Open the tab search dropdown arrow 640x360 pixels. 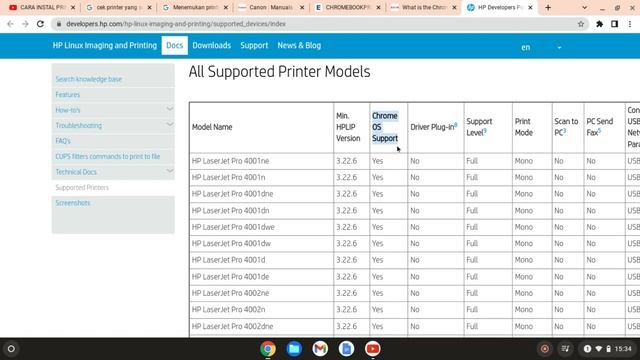[584, 7]
